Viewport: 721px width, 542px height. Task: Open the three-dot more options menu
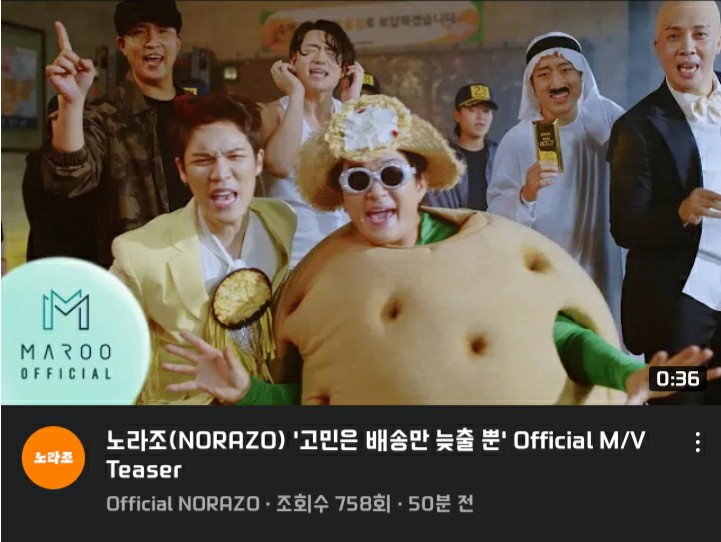click(x=698, y=442)
